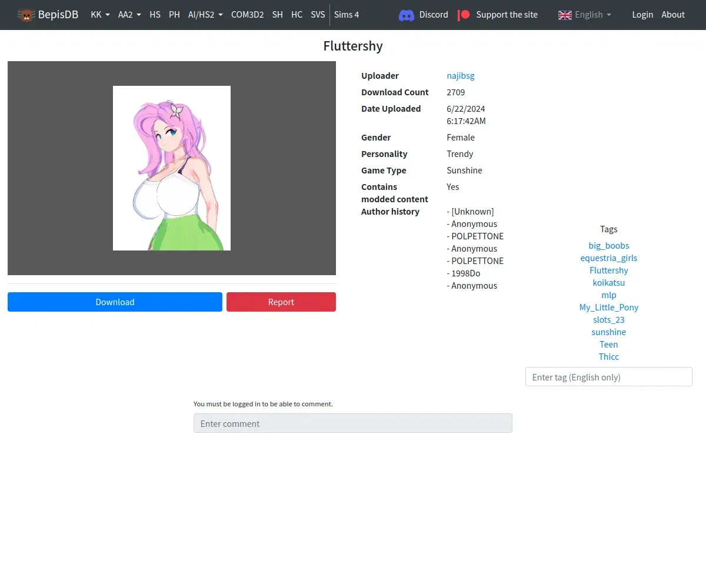The image size is (706, 588).
Task: Select the equestria_girls tag
Action: (609, 258)
